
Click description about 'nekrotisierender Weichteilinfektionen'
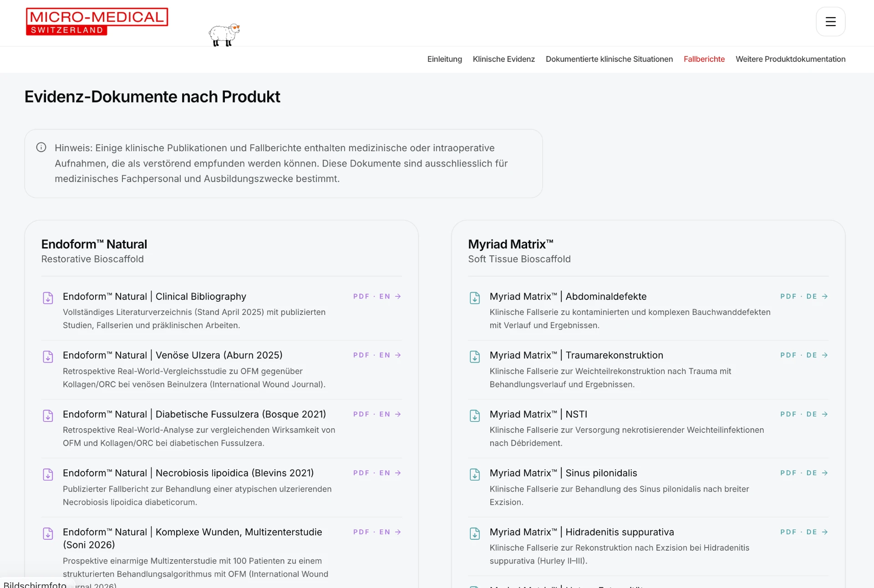(627, 436)
